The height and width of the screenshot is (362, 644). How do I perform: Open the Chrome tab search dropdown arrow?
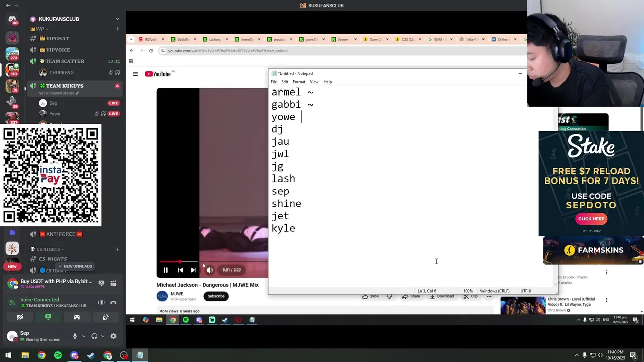131,39
